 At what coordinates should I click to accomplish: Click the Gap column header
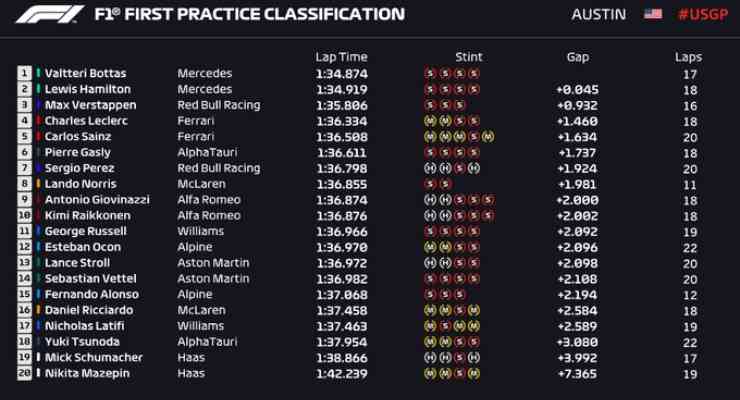click(578, 57)
